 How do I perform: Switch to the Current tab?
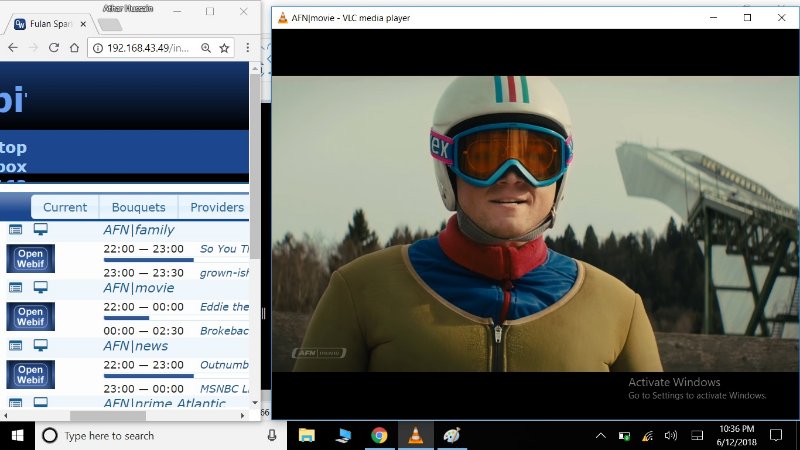[65, 207]
